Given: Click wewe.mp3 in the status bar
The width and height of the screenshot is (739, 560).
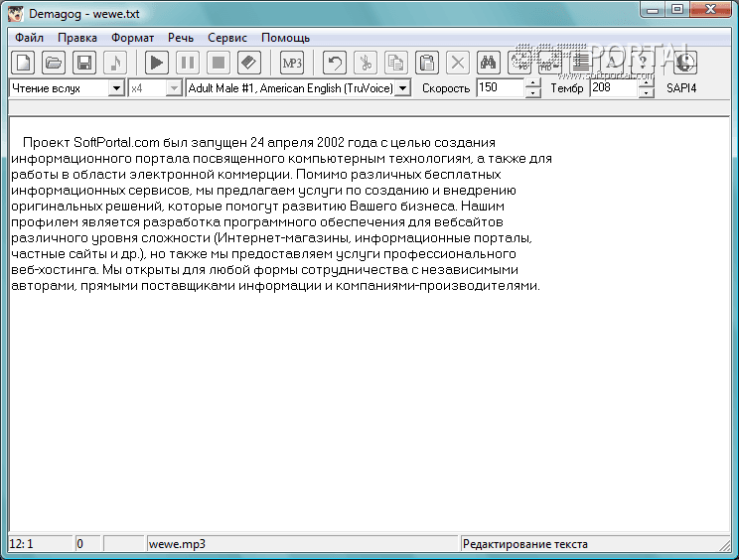Looking at the screenshot, I should point(177,544).
